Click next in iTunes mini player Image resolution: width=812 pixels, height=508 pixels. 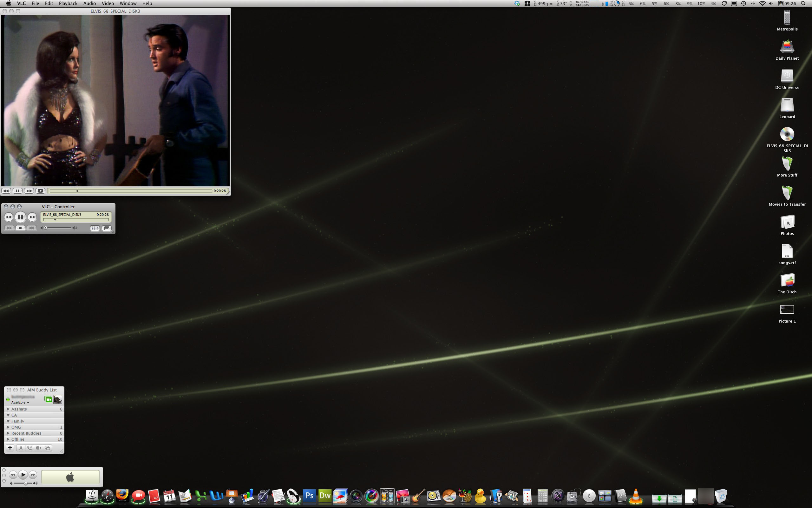click(33, 475)
